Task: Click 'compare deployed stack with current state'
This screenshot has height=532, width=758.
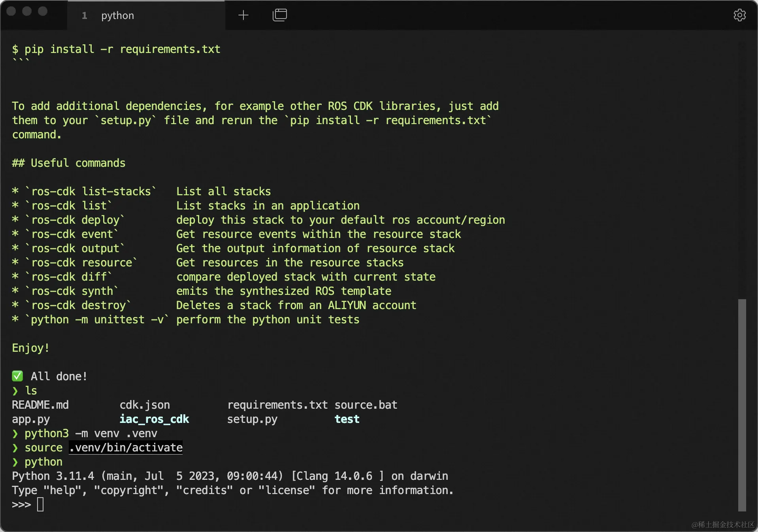Action: [306, 277]
